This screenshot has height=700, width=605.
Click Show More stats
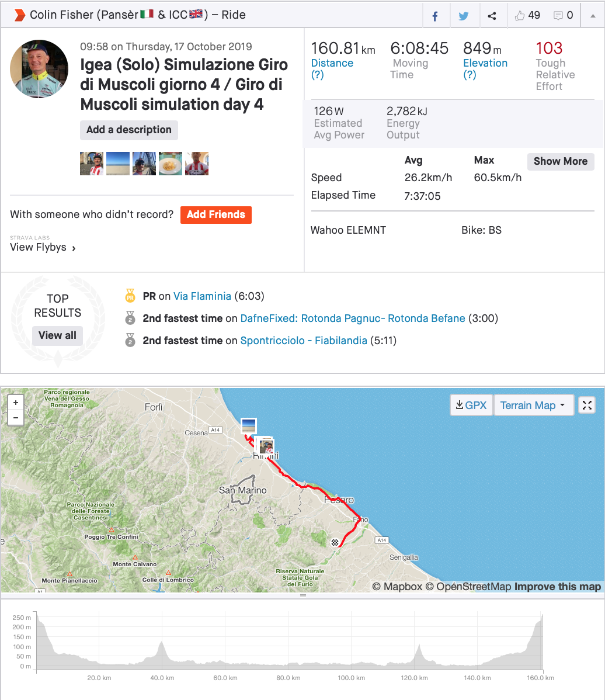560,161
